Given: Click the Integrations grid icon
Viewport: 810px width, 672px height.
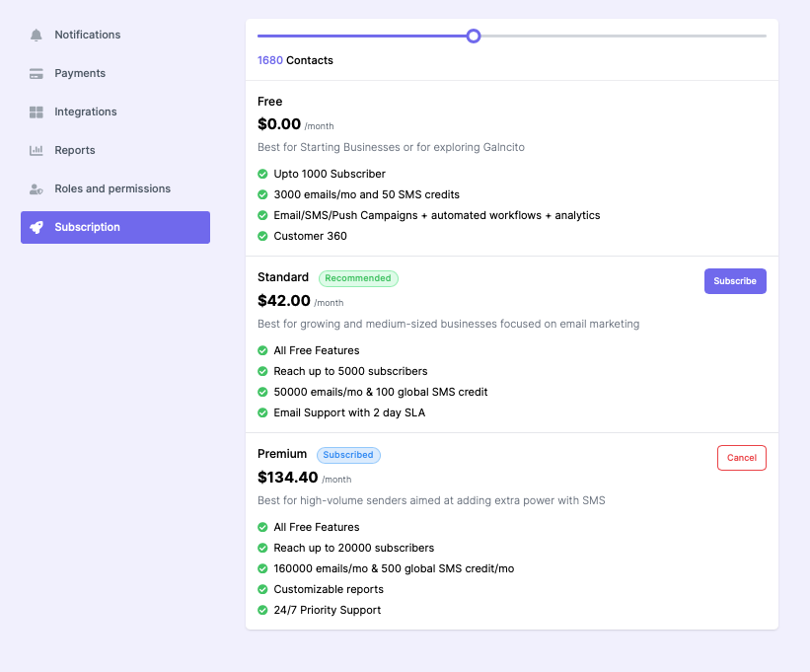Looking at the screenshot, I should (37, 112).
